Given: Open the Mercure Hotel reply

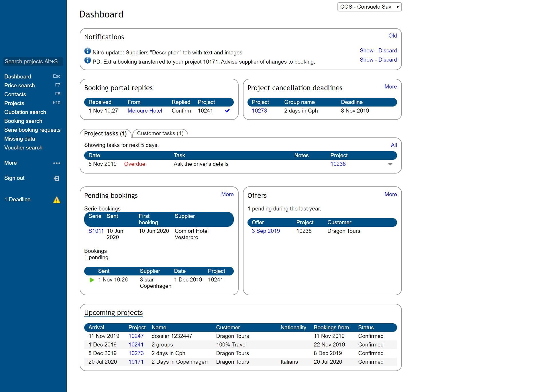Looking at the screenshot, I should (x=145, y=111).
